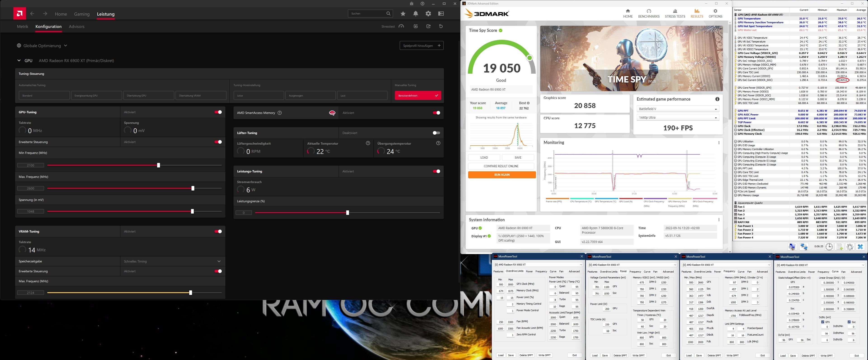
Task: Click the estimated game performance info icon
Action: (717, 99)
